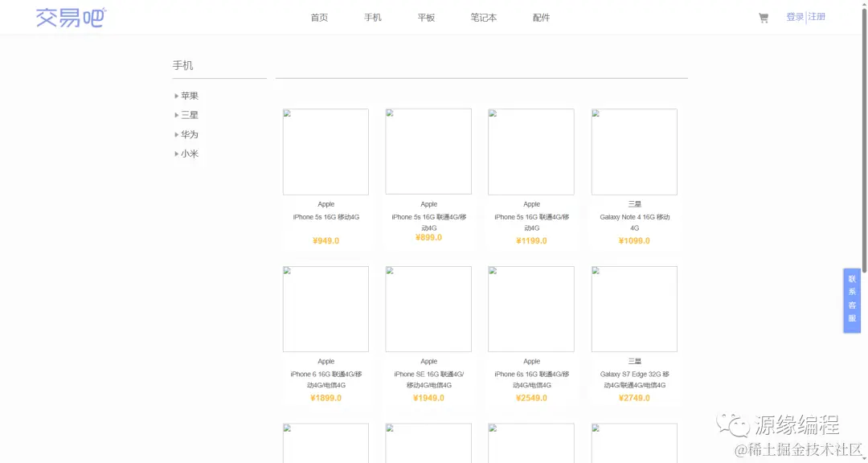Open thumbnail of iPhone 5s 16G 移动4G
The height and width of the screenshot is (463, 868).
click(325, 152)
